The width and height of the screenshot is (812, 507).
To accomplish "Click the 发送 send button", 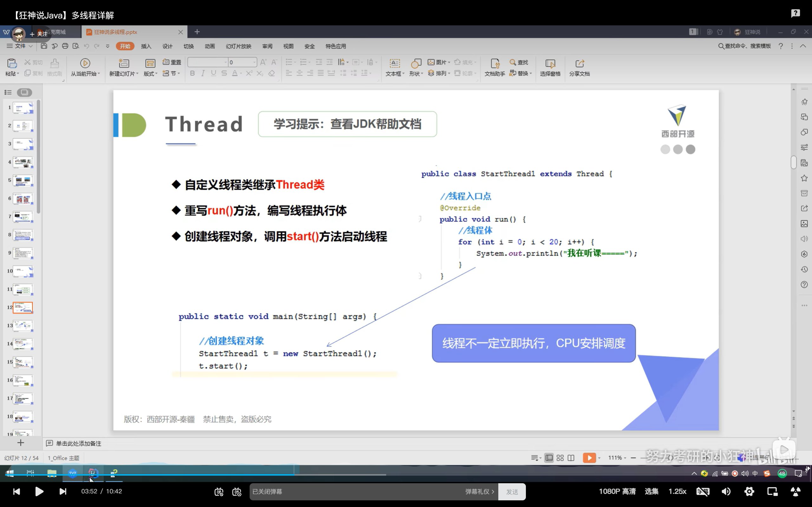I will [x=512, y=491].
